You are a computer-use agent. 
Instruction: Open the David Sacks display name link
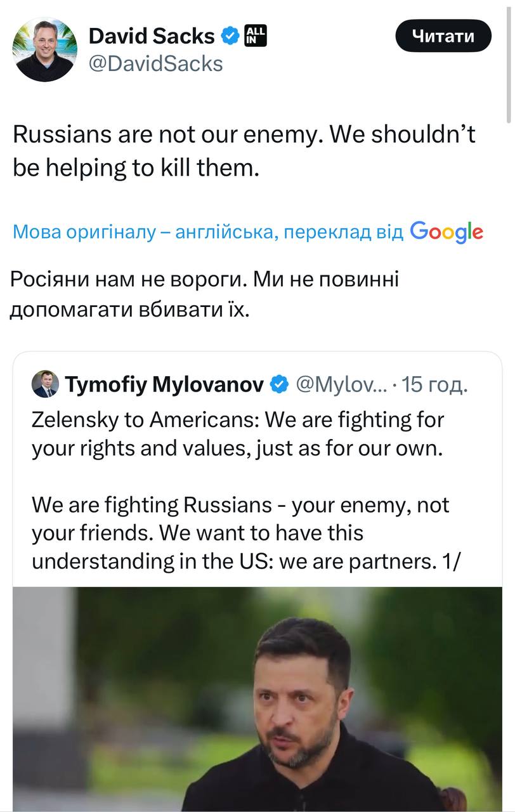pos(152,36)
